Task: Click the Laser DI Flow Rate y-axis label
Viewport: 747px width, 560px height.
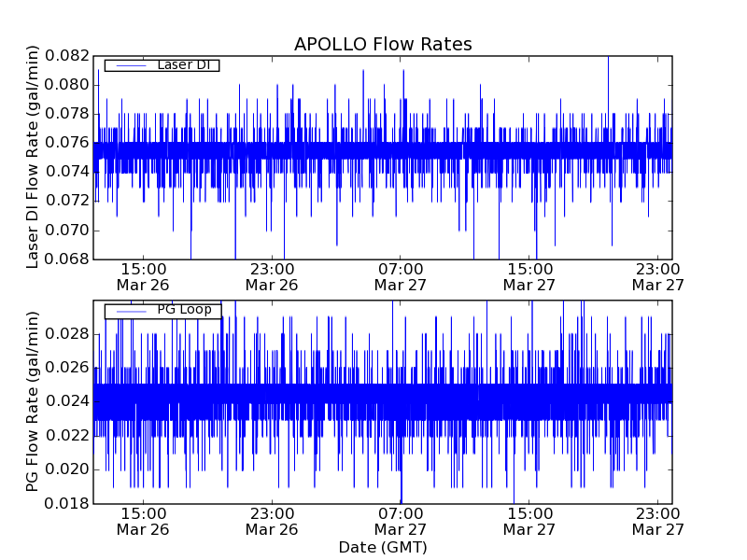Action: [33, 159]
